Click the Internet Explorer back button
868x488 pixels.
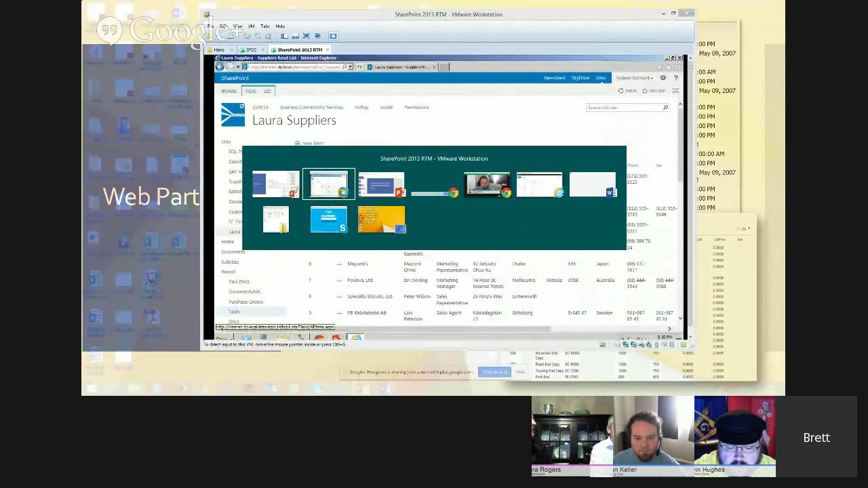pyautogui.click(x=220, y=66)
